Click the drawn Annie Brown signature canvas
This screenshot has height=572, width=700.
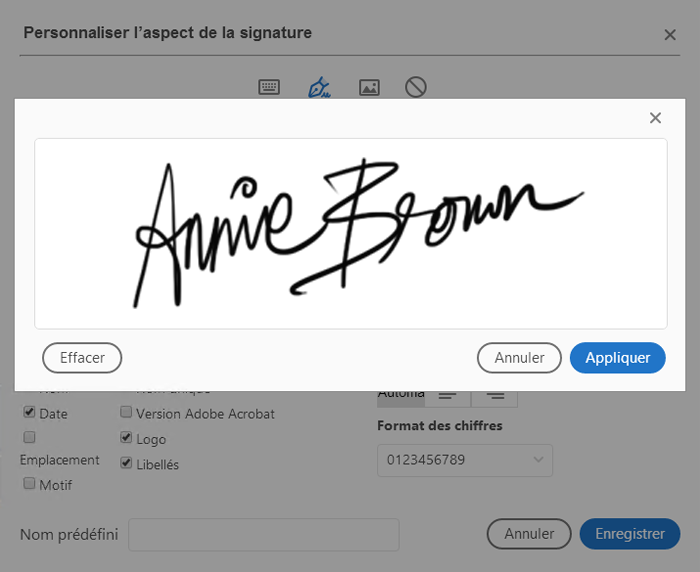click(x=351, y=234)
